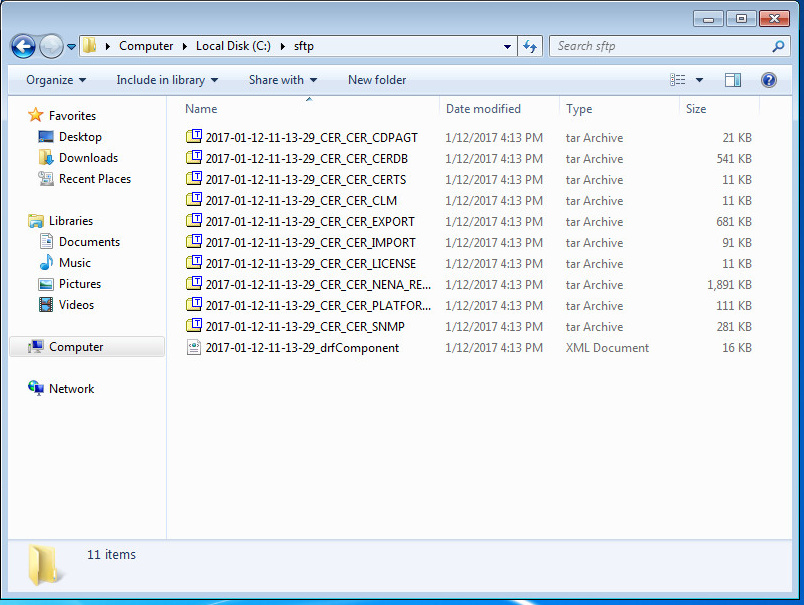Expand arrow after Computer in breadcrumb

coord(185,47)
